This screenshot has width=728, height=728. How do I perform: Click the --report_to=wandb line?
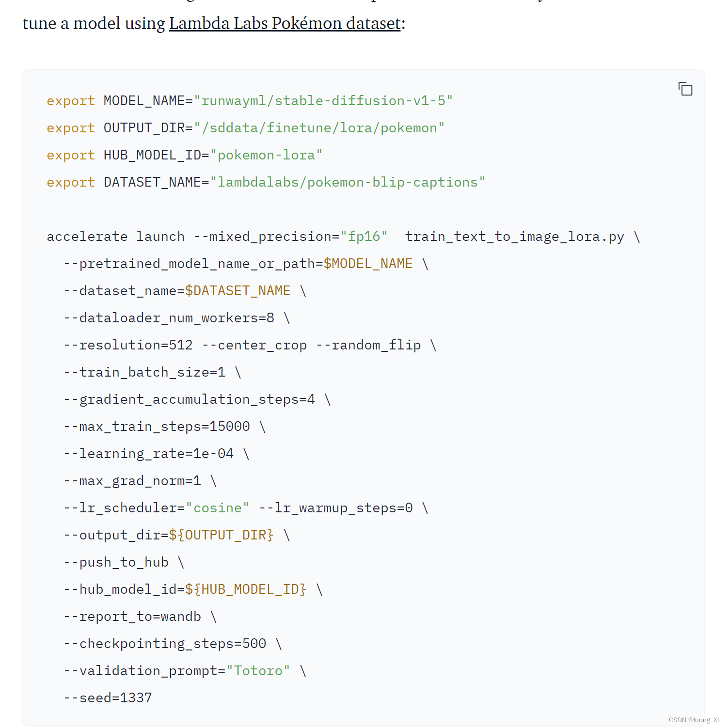tap(132, 617)
